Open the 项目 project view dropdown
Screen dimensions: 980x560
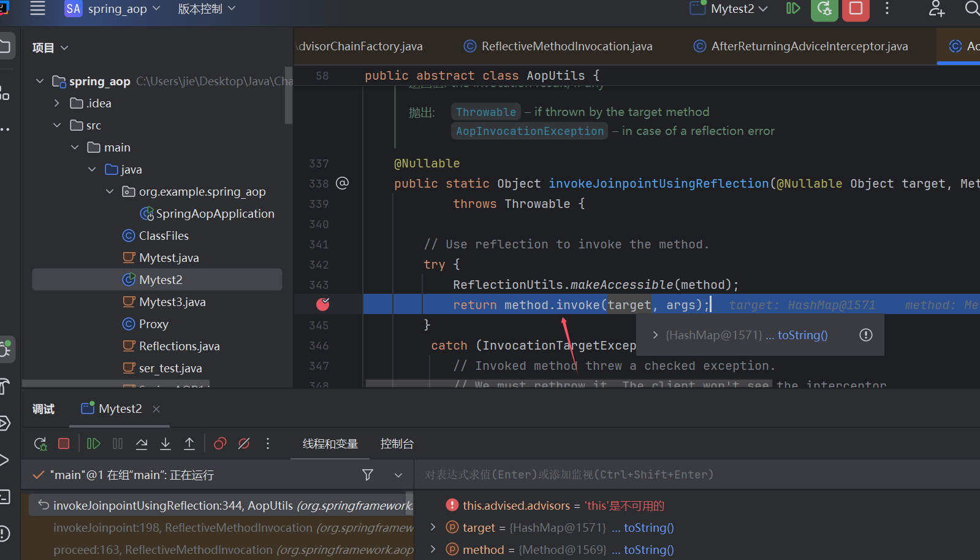[x=50, y=48]
